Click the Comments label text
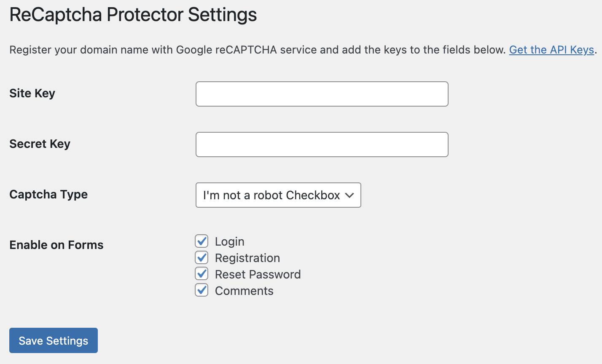Image resolution: width=602 pixels, height=364 pixels. [x=244, y=291]
